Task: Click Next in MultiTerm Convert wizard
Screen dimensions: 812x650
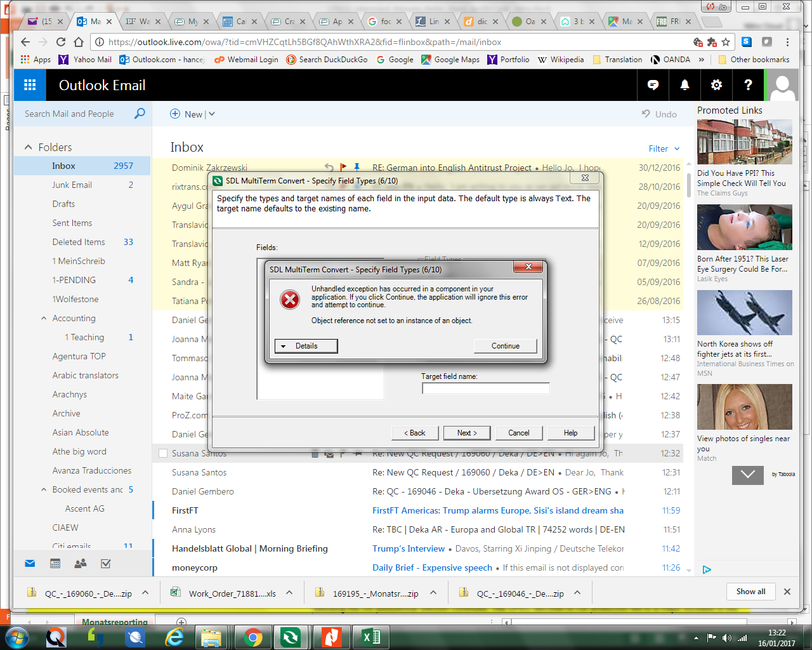Action: click(466, 433)
